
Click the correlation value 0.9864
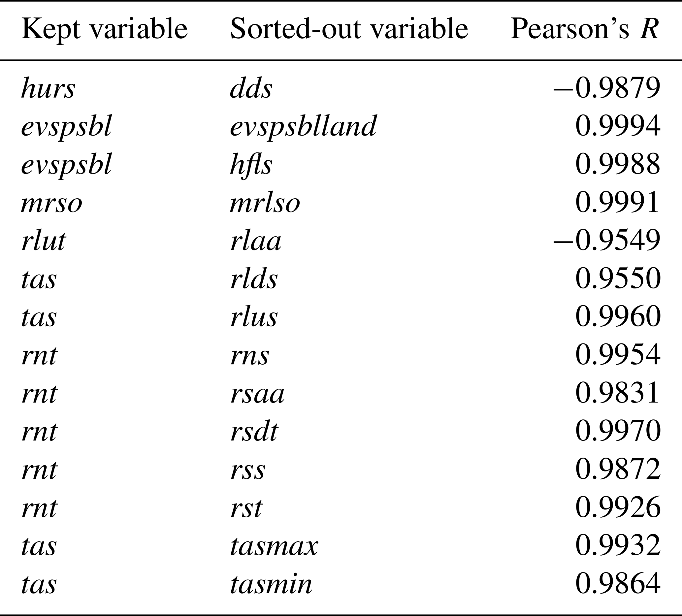click(x=617, y=584)
